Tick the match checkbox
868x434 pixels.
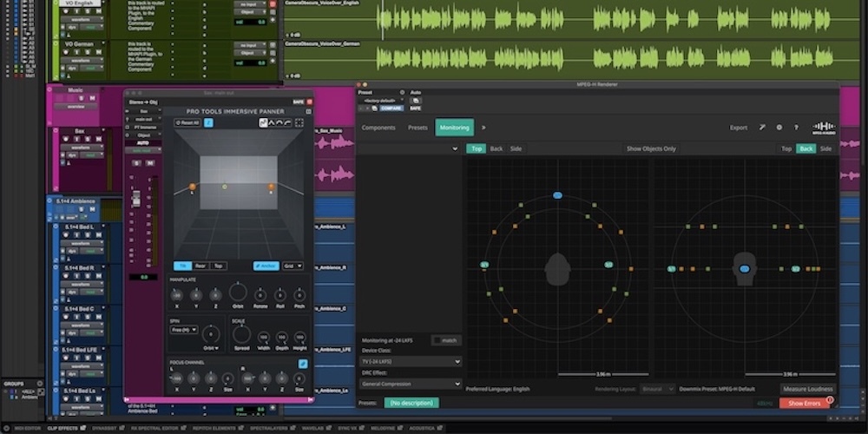pos(437,340)
